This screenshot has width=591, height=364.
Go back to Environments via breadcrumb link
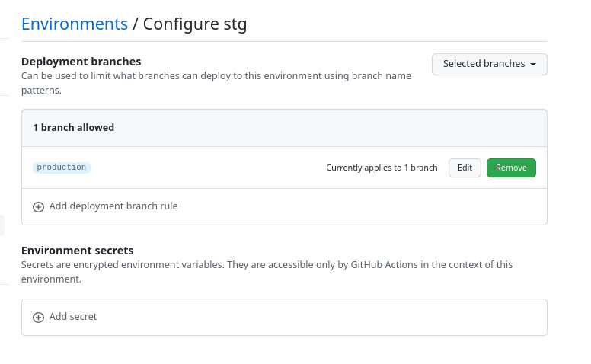75,24
